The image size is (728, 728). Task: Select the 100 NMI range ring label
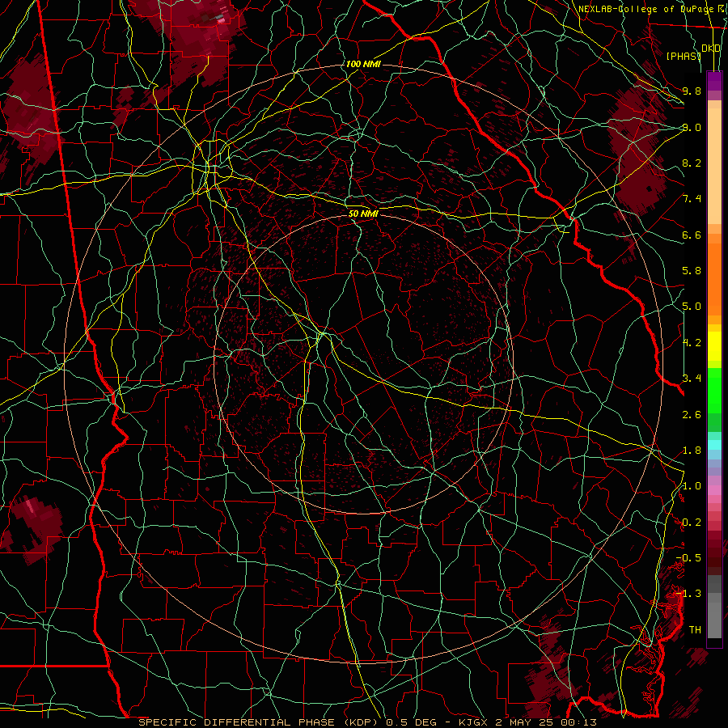click(363, 64)
